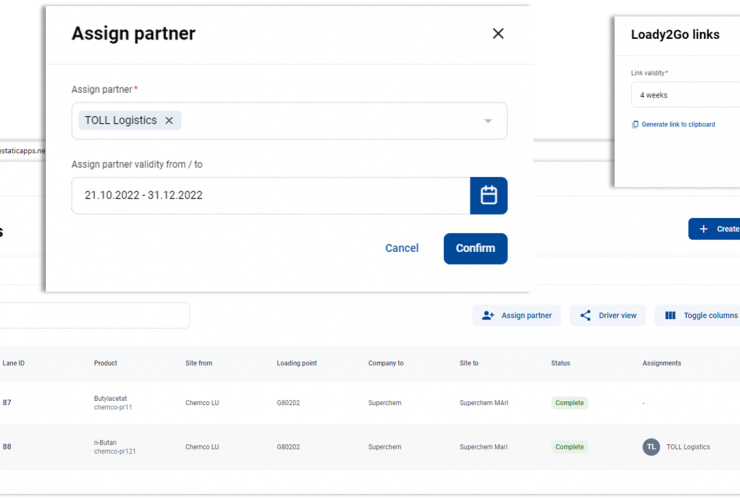
Task: Confirm the partner assignment
Action: (x=475, y=248)
